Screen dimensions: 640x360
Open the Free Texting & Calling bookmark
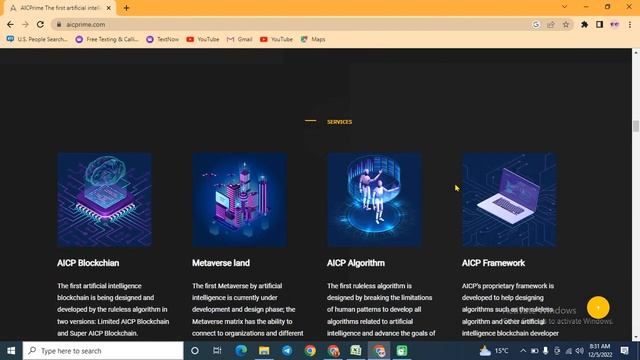107,39
